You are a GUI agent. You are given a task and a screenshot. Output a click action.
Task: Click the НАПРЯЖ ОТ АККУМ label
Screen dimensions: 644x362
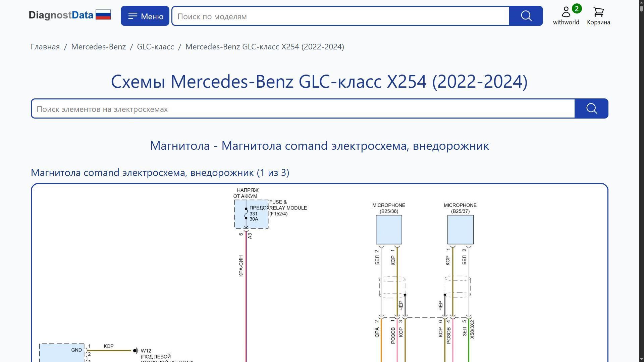click(246, 193)
